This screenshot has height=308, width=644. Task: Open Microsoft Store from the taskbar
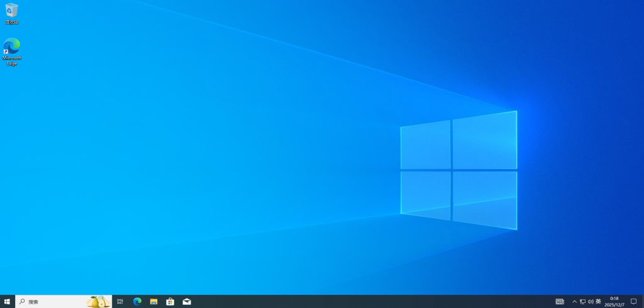(x=170, y=302)
